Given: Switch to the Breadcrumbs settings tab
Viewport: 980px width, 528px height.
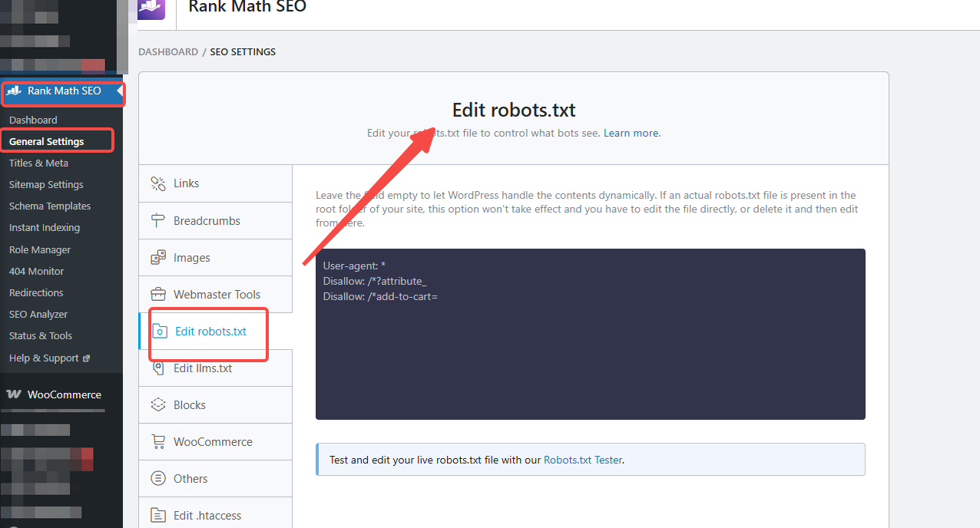Looking at the screenshot, I should tap(216, 220).
